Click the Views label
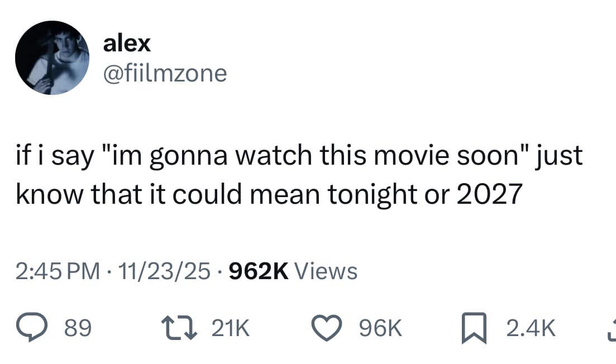The width and height of the screenshot is (616, 364). 326,271
